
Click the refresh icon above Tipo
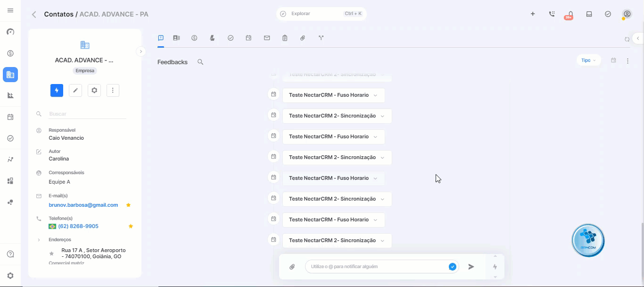click(627, 40)
